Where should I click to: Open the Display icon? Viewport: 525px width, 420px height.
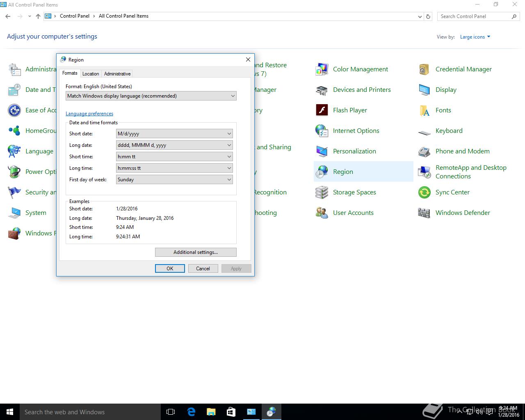[x=424, y=90]
